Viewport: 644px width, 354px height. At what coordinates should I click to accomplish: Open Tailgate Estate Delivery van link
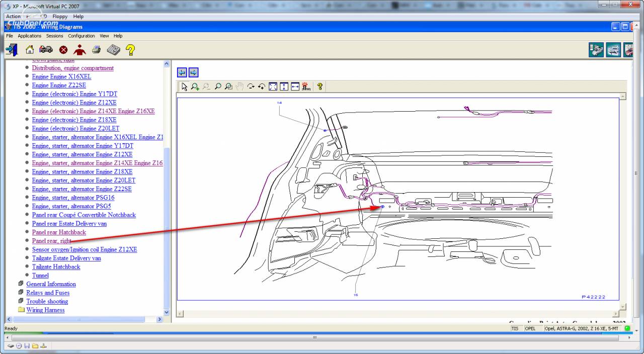point(66,258)
